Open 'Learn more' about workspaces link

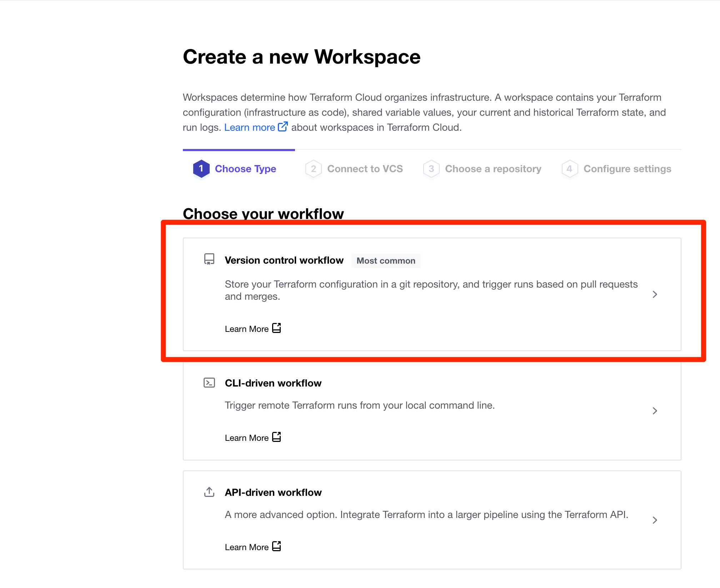point(250,126)
